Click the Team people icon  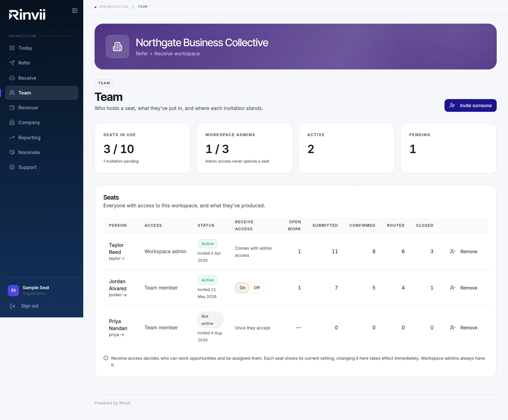[12, 93]
